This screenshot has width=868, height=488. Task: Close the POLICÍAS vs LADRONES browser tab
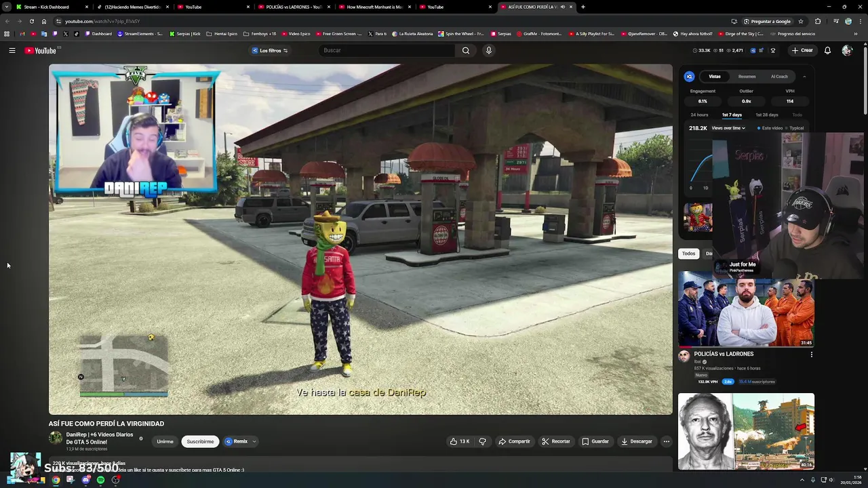pyautogui.click(x=328, y=7)
